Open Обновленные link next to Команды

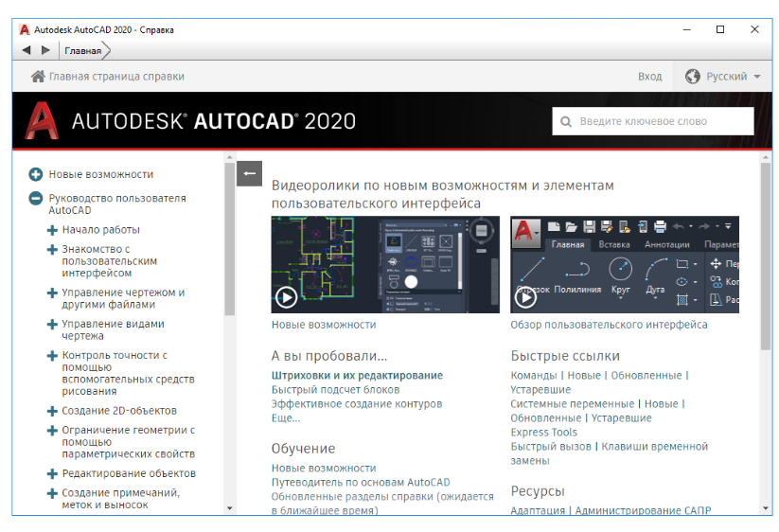646,376
